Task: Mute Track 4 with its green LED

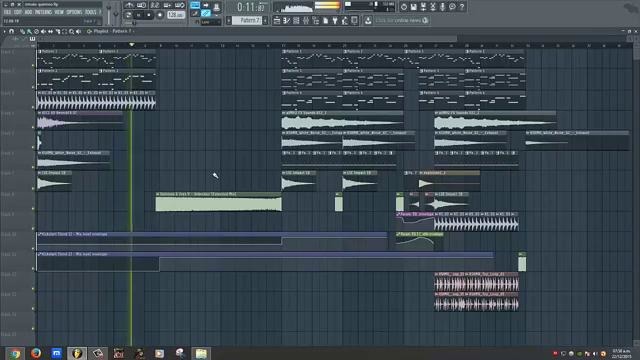Action: tap(33, 127)
